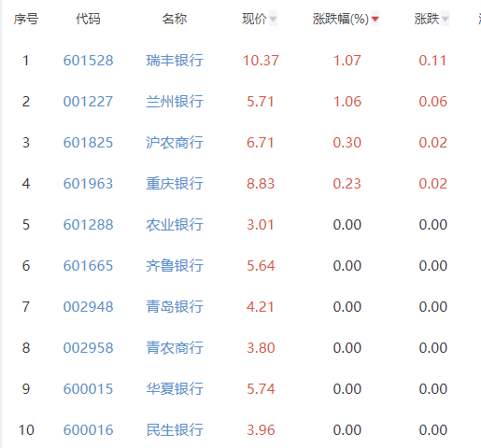The image size is (481, 448).
Task: Select price 5.74 of 华夏银行
Action: 261,389
